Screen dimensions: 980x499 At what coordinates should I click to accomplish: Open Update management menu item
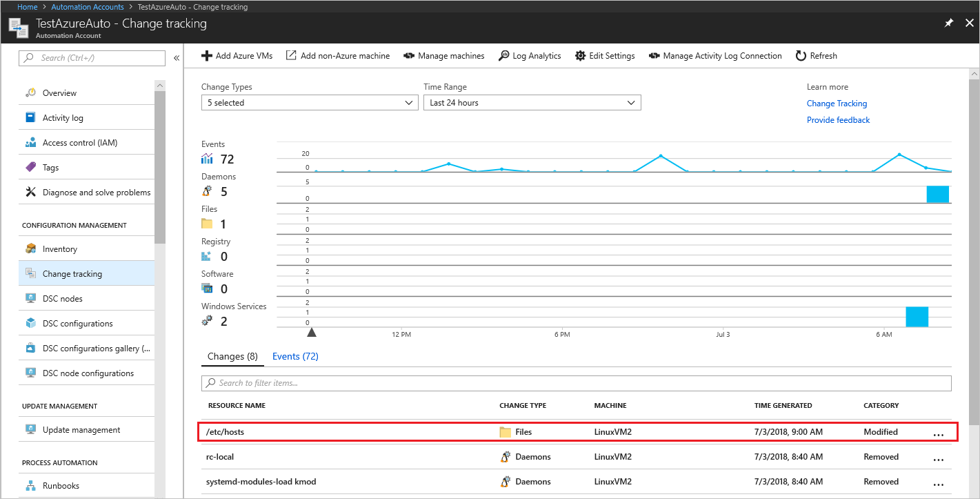pos(87,429)
